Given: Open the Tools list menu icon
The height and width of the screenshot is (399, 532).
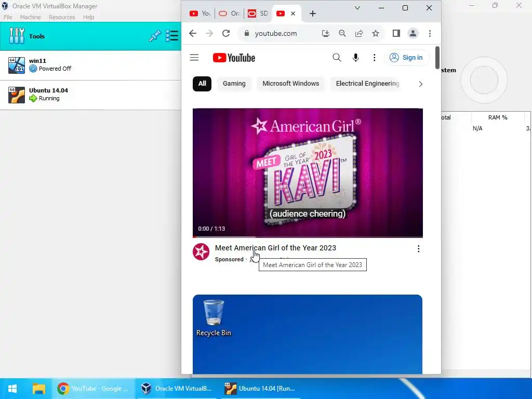Looking at the screenshot, I should point(171,36).
